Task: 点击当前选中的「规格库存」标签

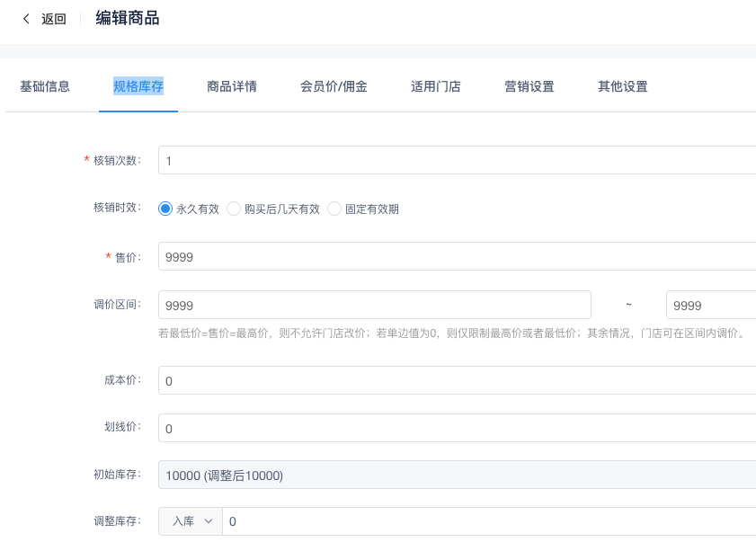Action: [x=138, y=86]
